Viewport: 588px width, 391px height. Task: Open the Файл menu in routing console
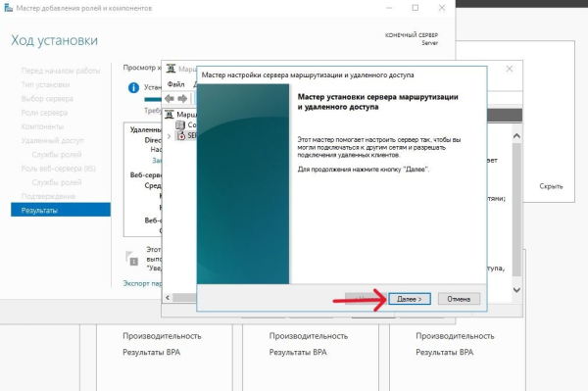(x=175, y=84)
